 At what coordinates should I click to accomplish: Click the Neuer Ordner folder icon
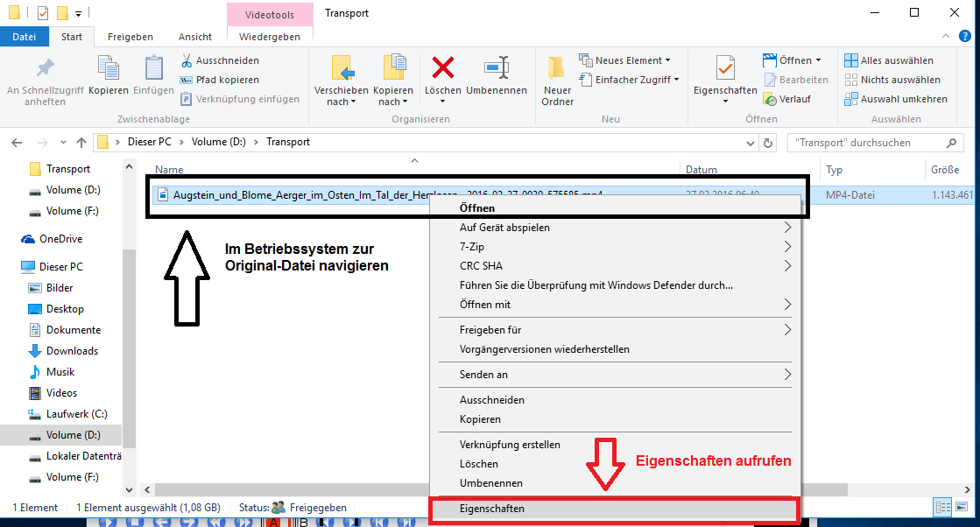(556, 68)
